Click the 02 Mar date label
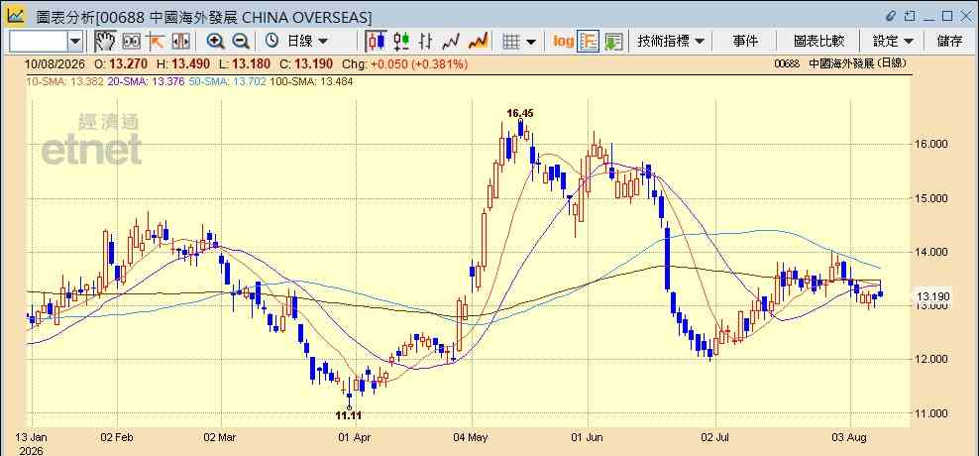 tap(221, 438)
